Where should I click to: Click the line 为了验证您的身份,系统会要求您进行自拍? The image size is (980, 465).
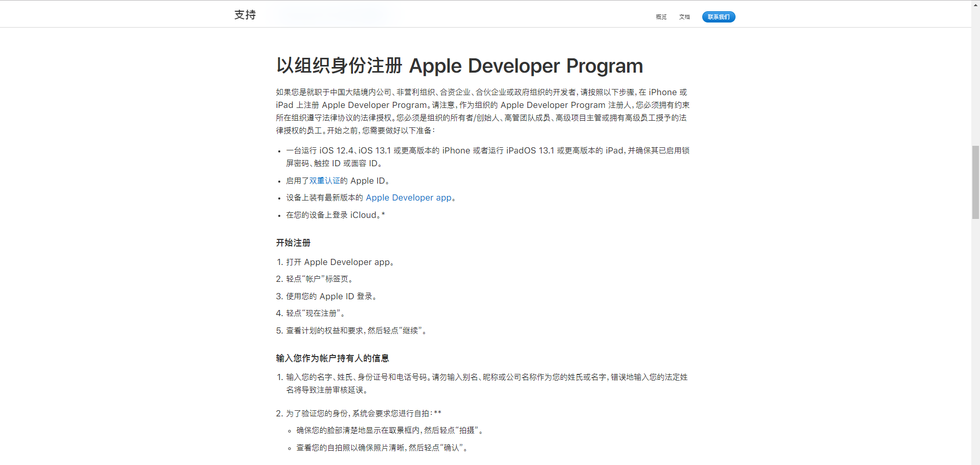pyautogui.click(x=364, y=413)
